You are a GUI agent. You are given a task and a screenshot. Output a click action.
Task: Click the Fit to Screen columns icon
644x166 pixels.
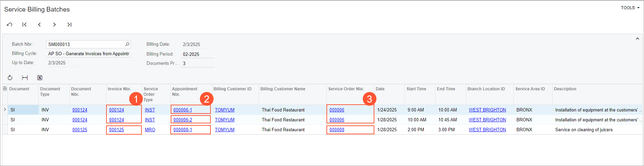point(25,78)
